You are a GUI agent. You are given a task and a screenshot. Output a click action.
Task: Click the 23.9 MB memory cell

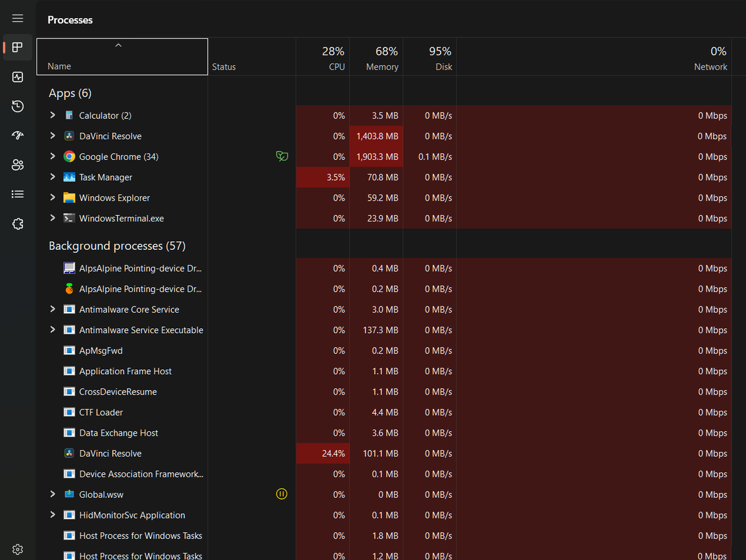pos(376,218)
